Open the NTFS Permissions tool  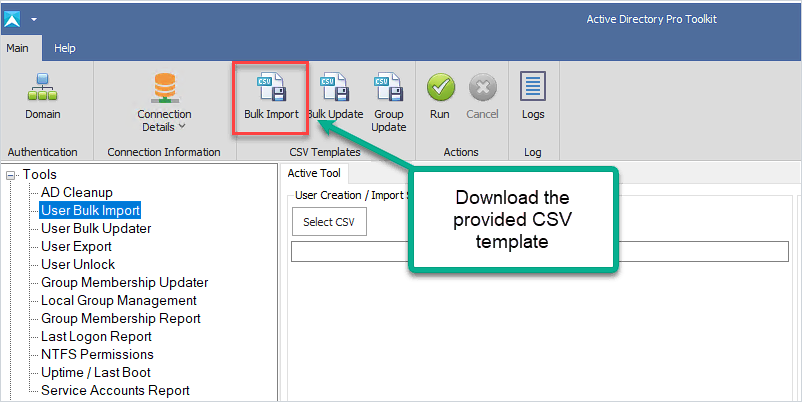(97, 354)
